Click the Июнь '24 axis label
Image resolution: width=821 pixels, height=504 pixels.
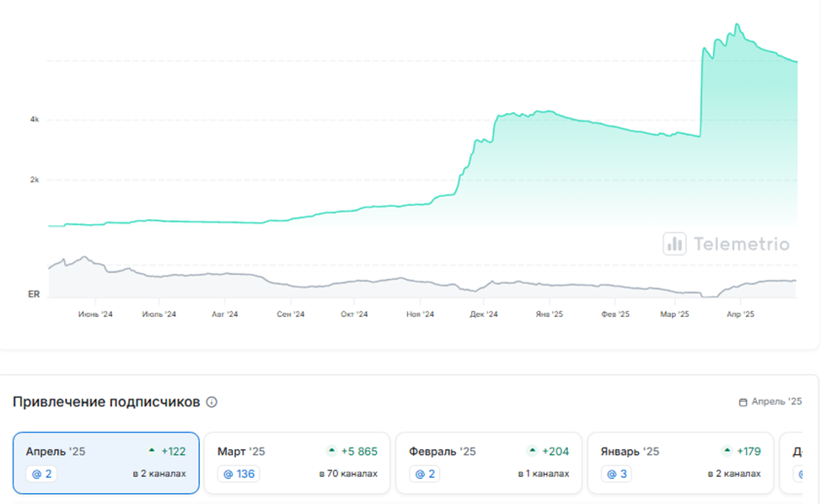pos(95,314)
